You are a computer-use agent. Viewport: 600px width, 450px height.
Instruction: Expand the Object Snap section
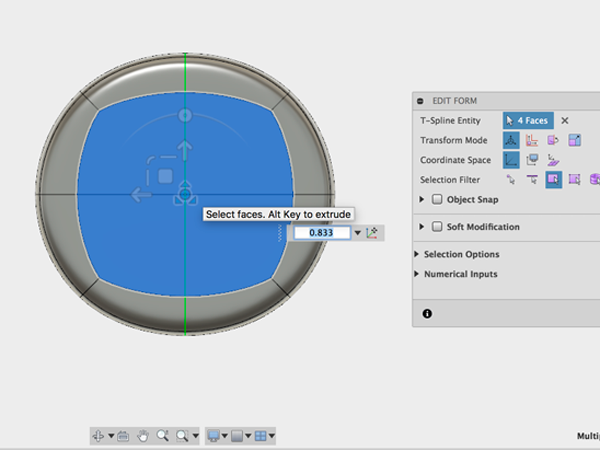421,199
